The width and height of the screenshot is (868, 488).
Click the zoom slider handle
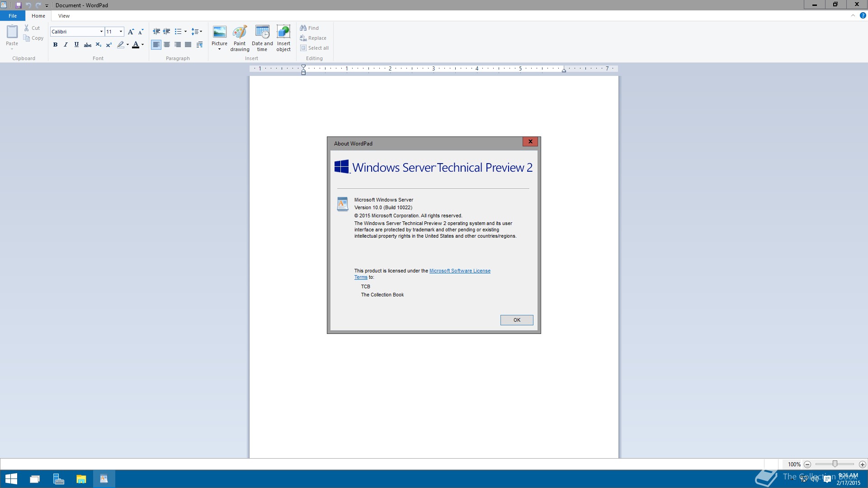pos(835,464)
